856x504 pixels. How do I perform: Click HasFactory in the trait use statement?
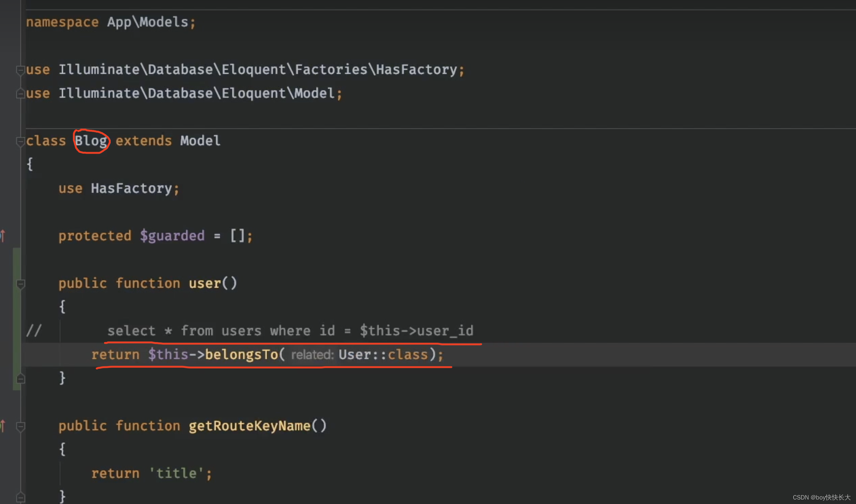pyautogui.click(x=131, y=188)
